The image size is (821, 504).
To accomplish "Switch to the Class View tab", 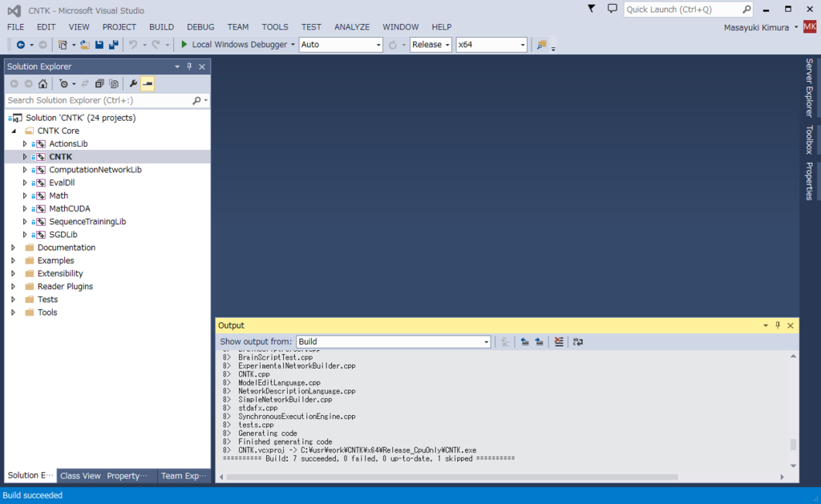I will [80, 476].
